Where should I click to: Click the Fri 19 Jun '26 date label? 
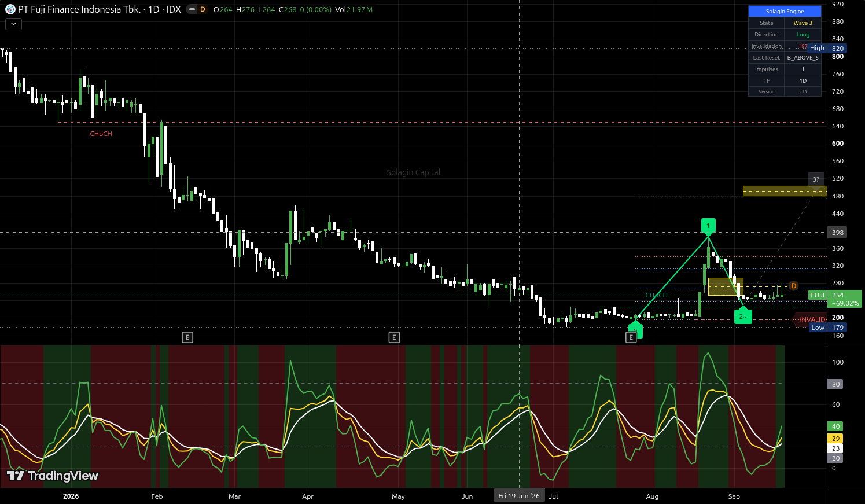[519, 496]
